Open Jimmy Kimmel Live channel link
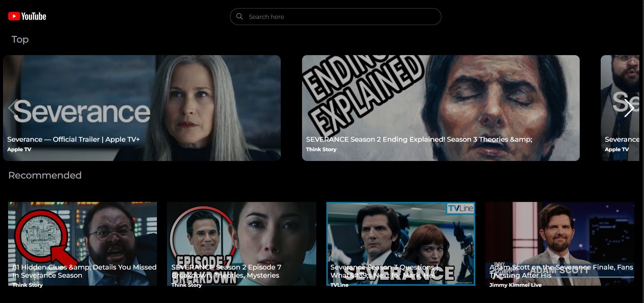 point(515,285)
